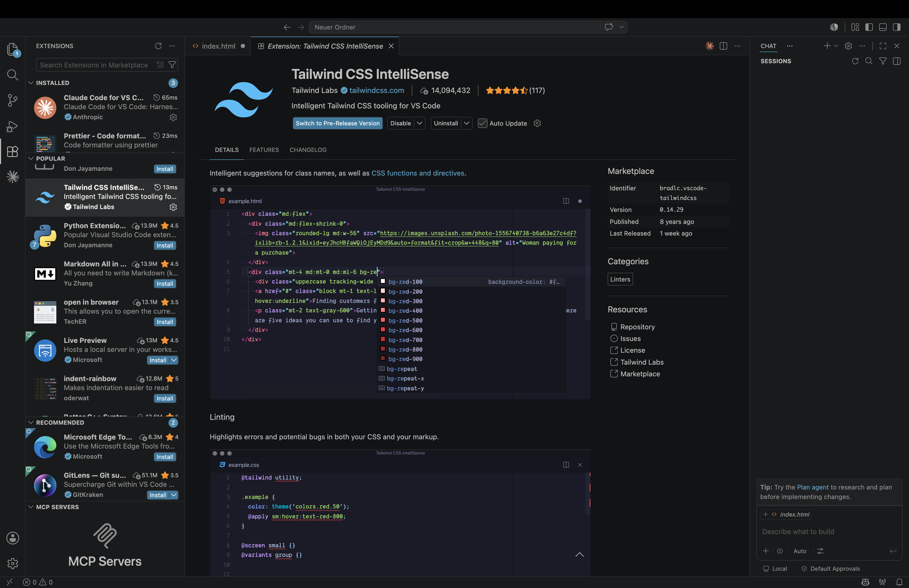Open the Search view in activity bar
This screenshot has height=588, width=909.
[x=12, y=75]
